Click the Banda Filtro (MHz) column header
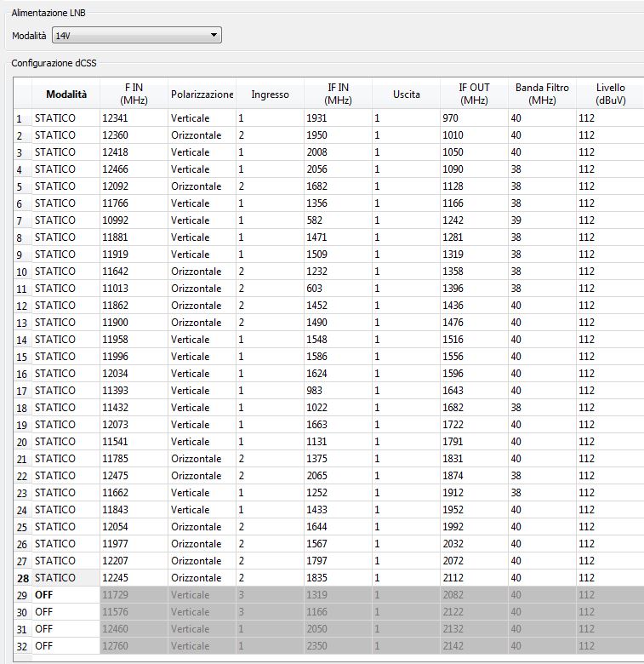This screenshot has height=664, width=644. click(542, 94)
